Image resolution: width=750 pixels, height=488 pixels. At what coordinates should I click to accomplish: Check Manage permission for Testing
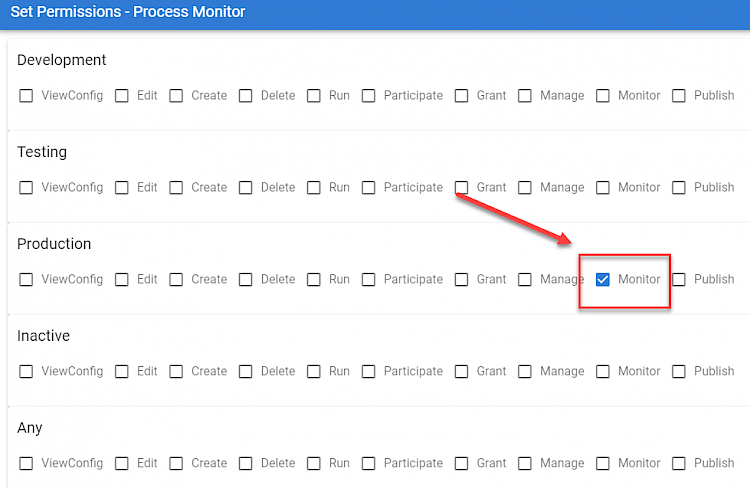point(525,188)
